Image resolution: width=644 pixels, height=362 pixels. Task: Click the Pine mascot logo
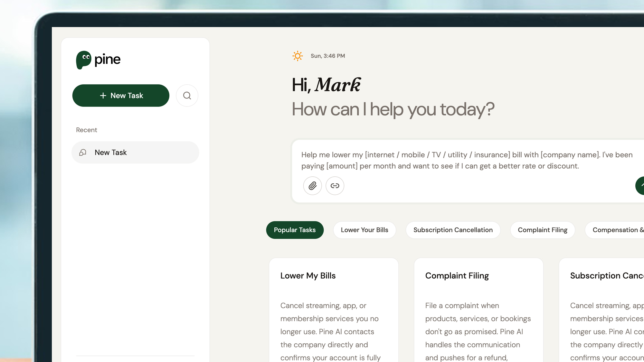tap(83, 60)
